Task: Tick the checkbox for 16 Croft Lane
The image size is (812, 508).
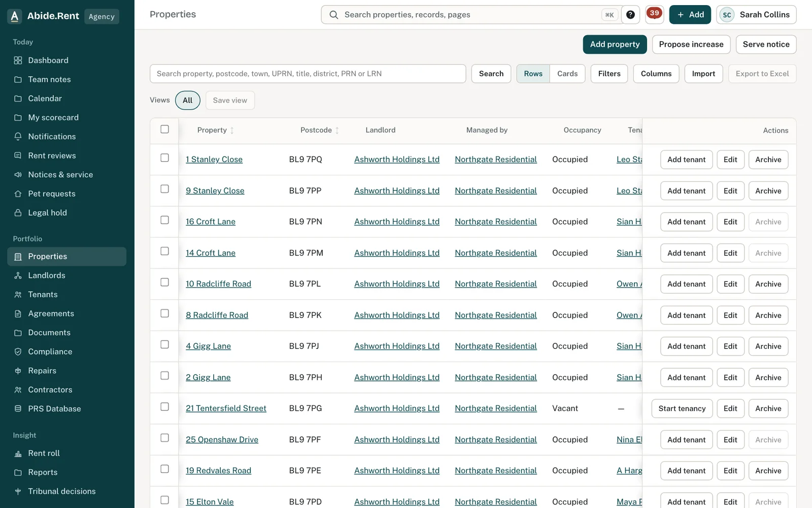Action: pos(164,220)
